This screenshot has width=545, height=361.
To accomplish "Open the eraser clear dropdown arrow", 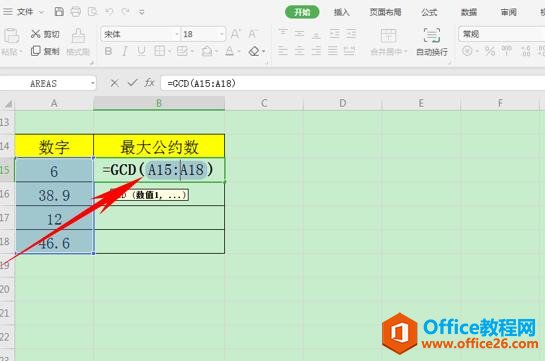I will (264, 52).
